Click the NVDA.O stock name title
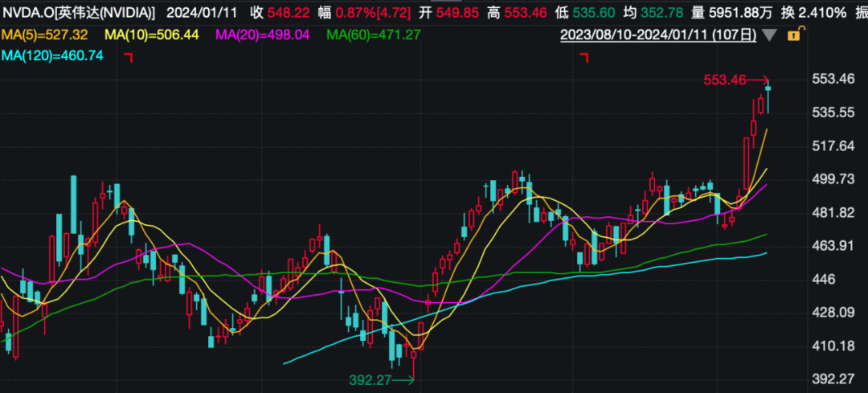Image resolution: width=868 pixels, height=393 pixels. coord(78,13)
